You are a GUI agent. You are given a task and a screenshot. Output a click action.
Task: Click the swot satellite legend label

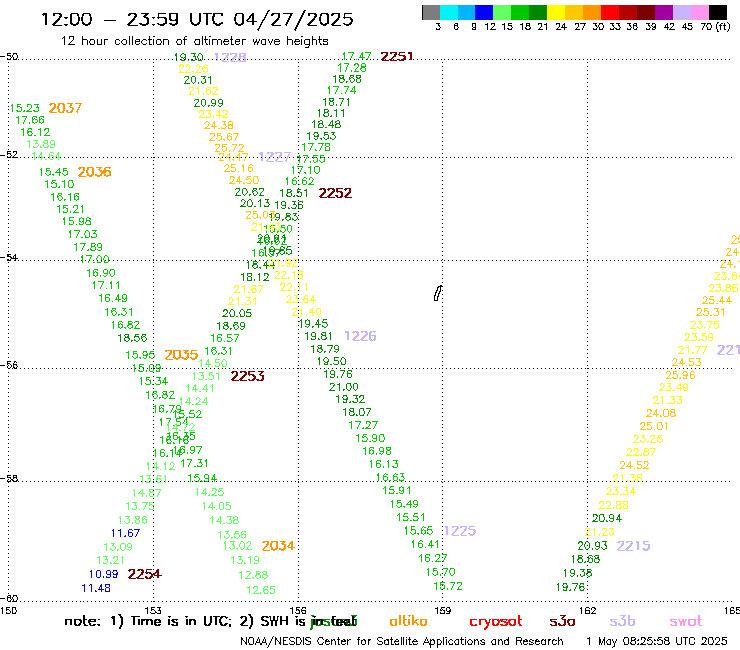pyautogui.click(x=686, y=621)
